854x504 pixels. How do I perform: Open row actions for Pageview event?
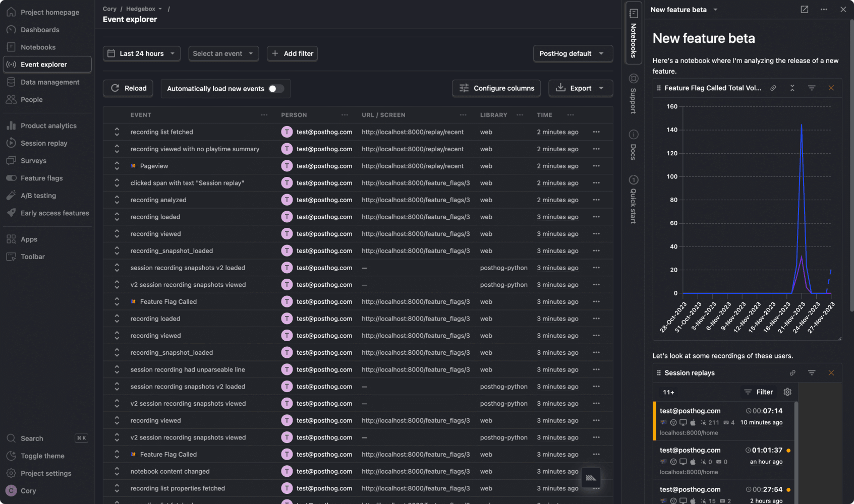point(596,166)
